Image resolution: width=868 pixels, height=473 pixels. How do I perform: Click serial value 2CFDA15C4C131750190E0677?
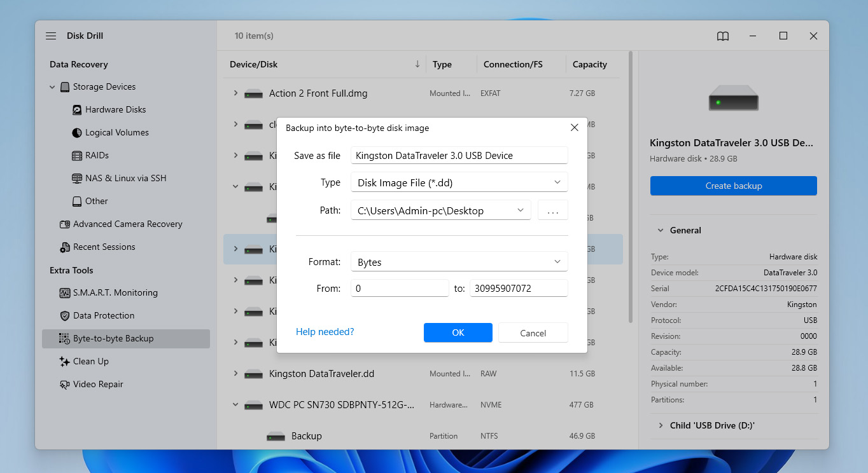766,289
